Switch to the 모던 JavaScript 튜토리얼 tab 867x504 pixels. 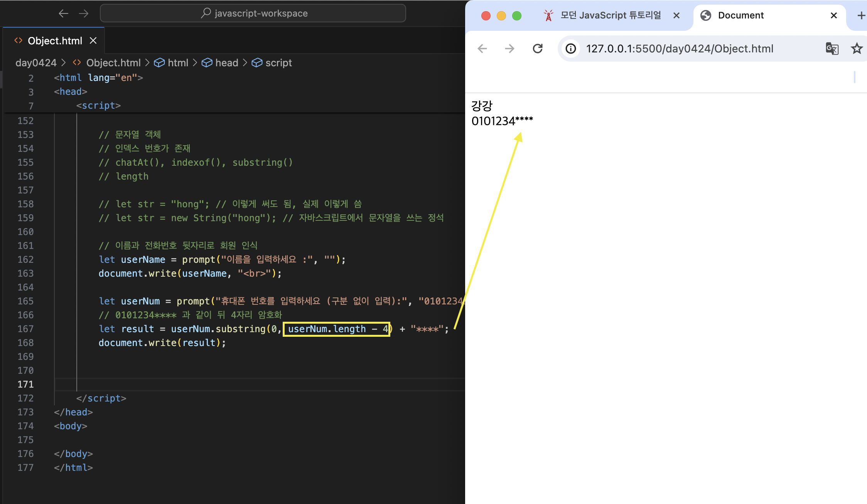coord(611,15)
